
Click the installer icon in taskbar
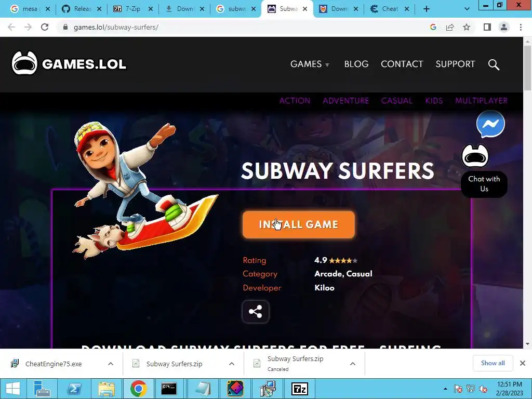(268, 389)
